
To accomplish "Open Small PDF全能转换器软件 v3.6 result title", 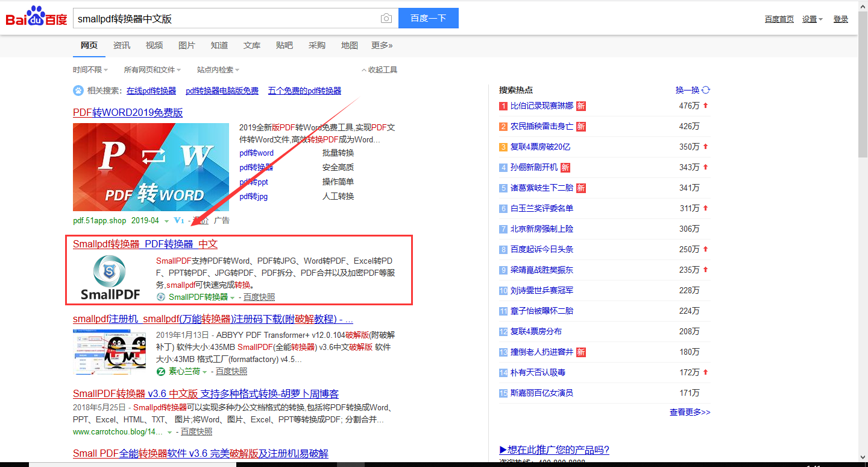I will coord(201,454).
